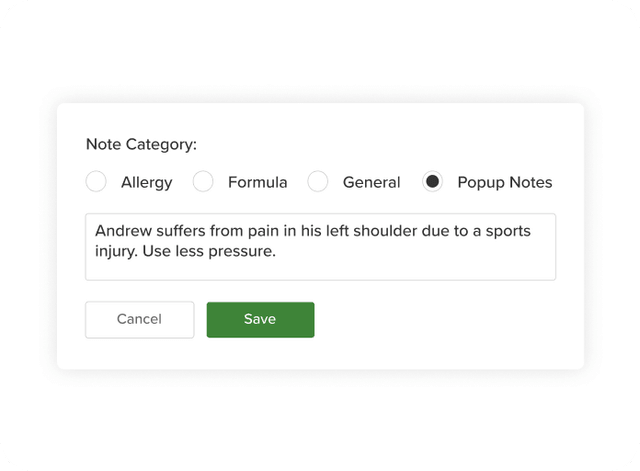The image size is (640, 471).
Task: Click the "General" label text
Action: click(x=371, y=182)
